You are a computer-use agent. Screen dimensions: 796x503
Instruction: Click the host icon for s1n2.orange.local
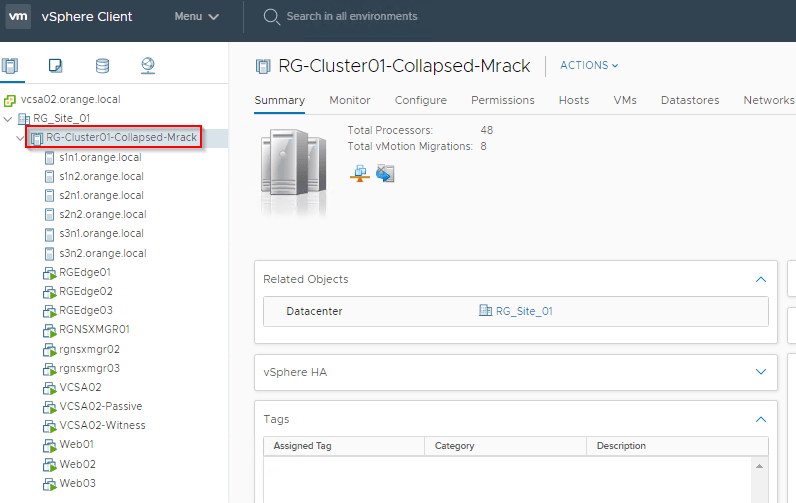(x=49, y=177)
